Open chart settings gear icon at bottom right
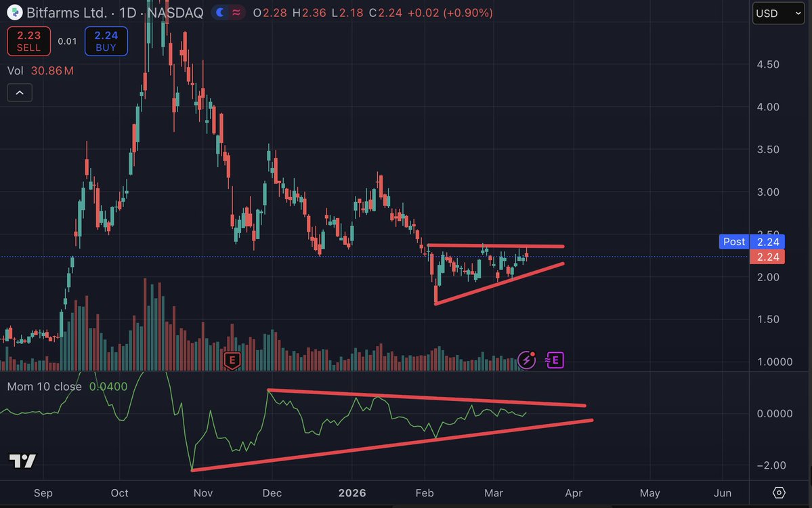Image resolution: width=812 pixels, height=508 pixels. 779,492
